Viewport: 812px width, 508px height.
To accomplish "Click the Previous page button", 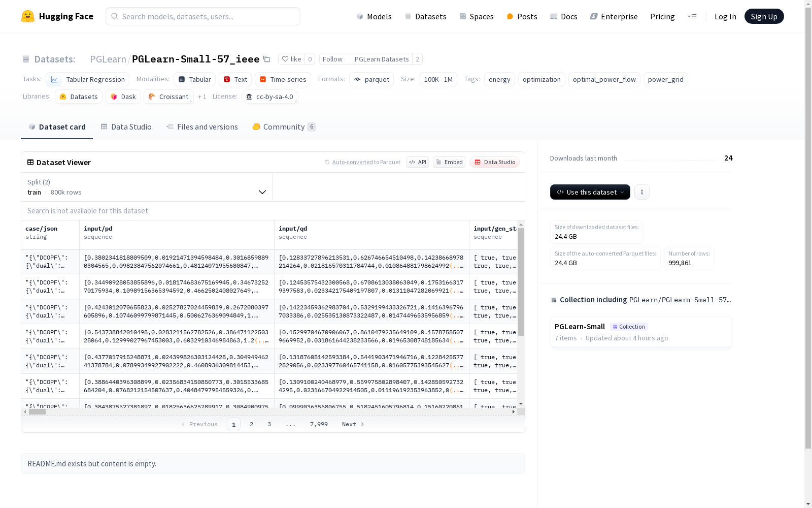I will [x=199, y=424].
